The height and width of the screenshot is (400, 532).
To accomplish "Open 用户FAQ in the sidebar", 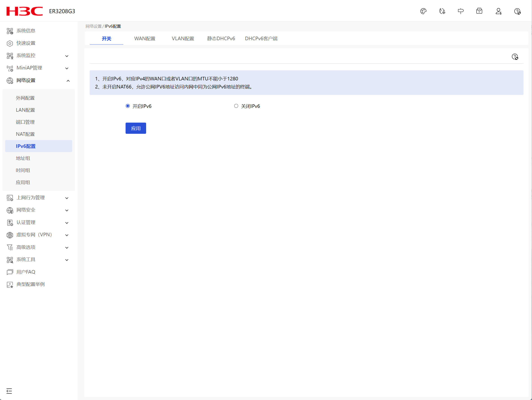I will pos(26,272).
